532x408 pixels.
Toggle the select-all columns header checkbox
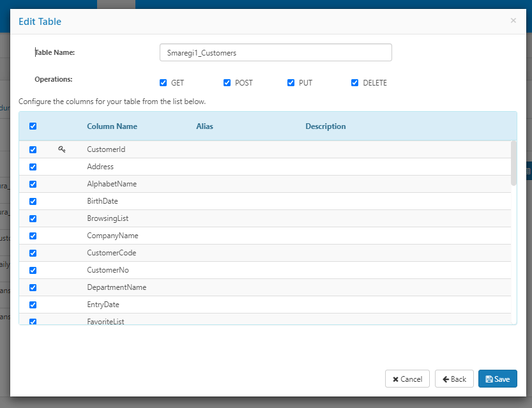(x=33, y=126)
